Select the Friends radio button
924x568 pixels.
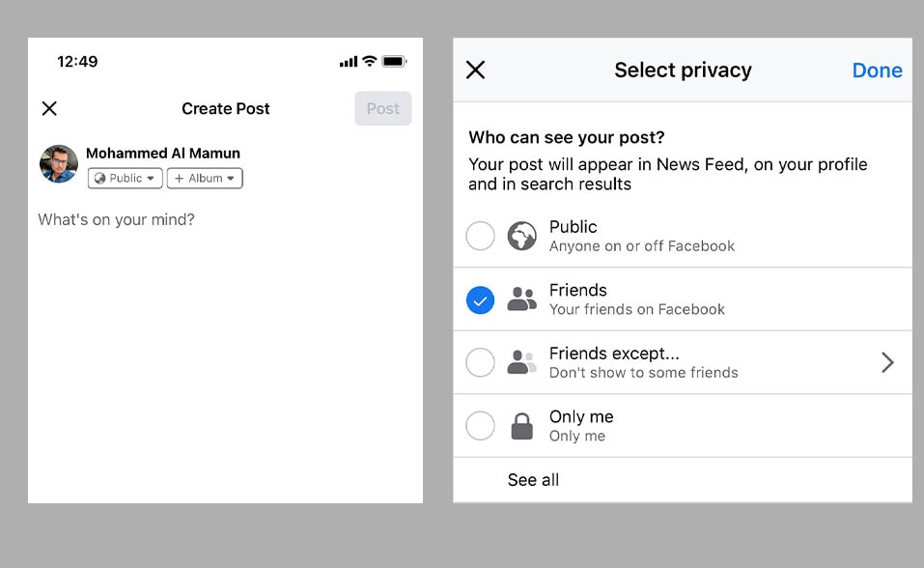(x=480, y=300)
